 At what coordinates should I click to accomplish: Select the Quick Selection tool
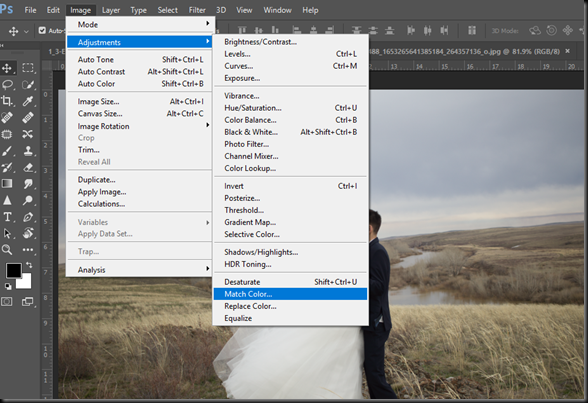tap(27, 84)
